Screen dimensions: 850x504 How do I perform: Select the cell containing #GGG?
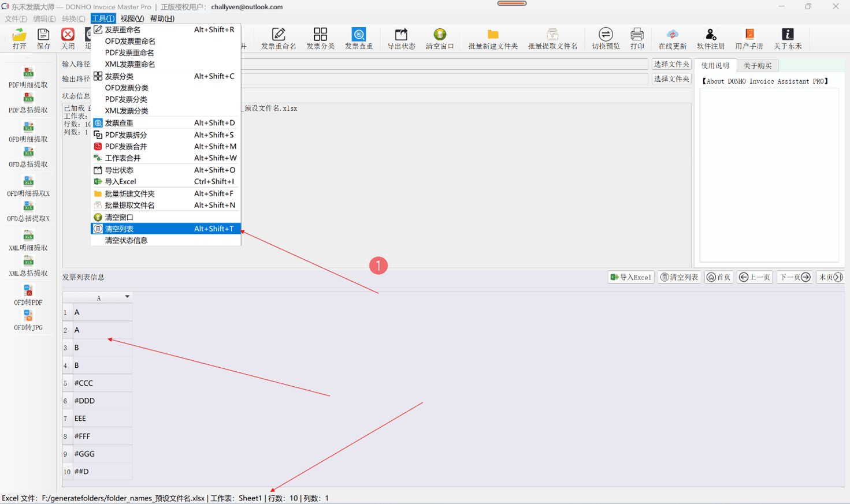click(x=102, y=454)
